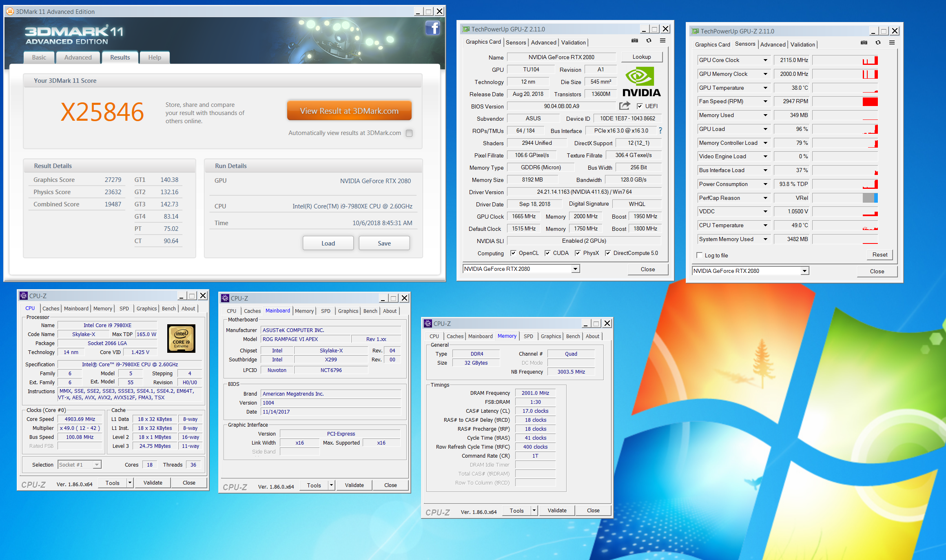Click the share BIOS export icon in GPU-Z
This screenshot has height=560, width=946.
[625, 106]
